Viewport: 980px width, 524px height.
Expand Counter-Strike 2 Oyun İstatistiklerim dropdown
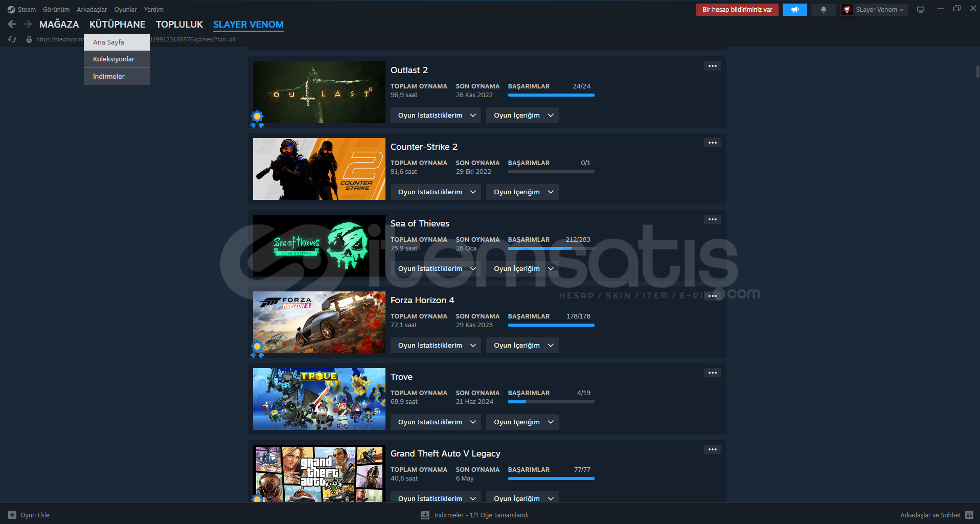coord(436,192)
